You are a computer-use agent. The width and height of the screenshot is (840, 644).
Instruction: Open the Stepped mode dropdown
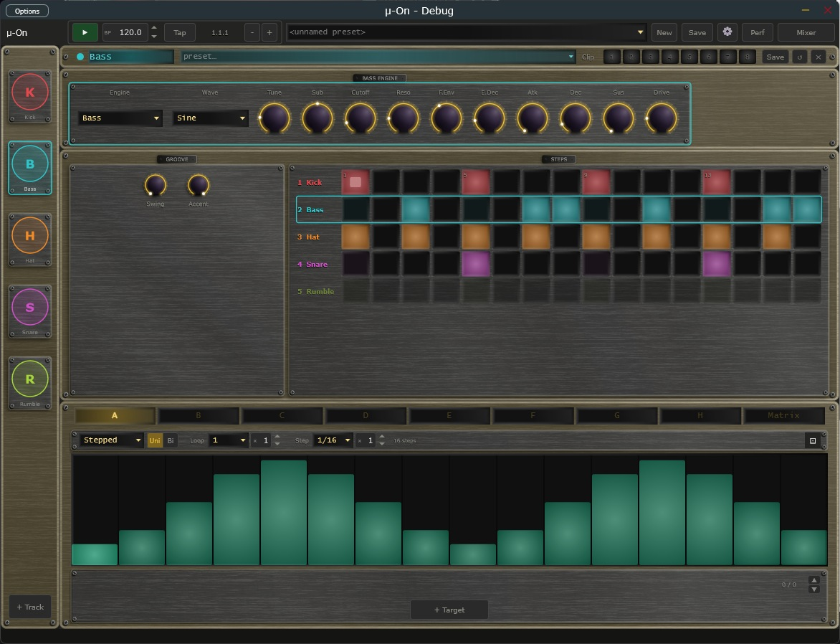[x=111, y=440]
